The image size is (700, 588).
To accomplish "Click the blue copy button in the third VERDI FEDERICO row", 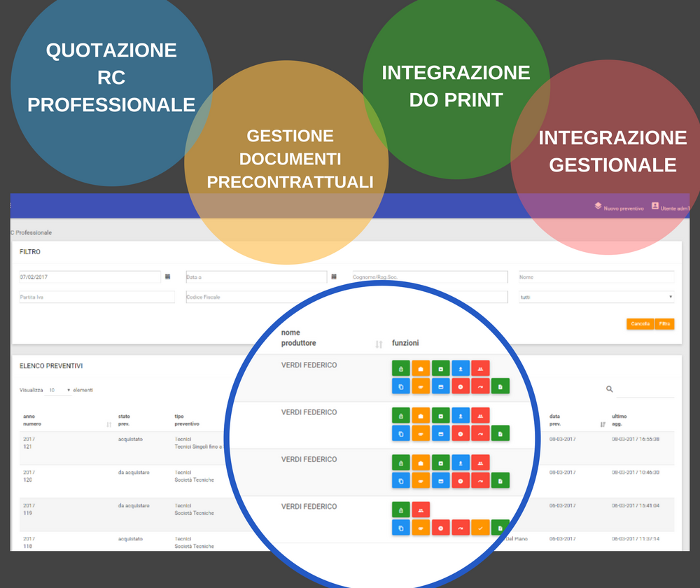I will (401, 481).
